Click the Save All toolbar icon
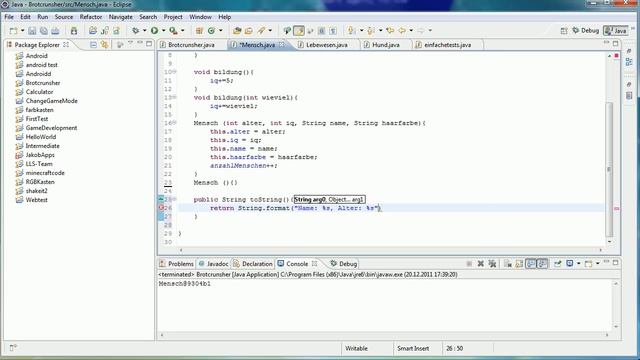The image size is (640, 360). [44, 31]
